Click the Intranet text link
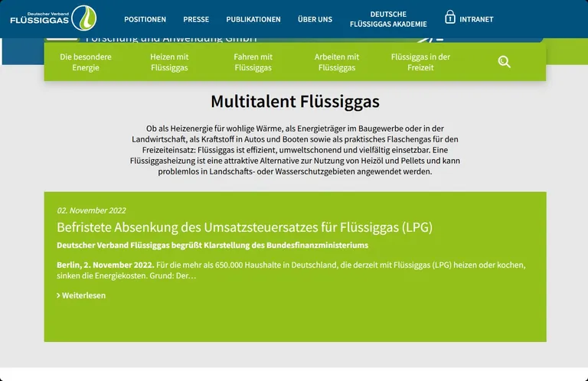Viewport: 588px width, 381px height. [x=476, y=19]
